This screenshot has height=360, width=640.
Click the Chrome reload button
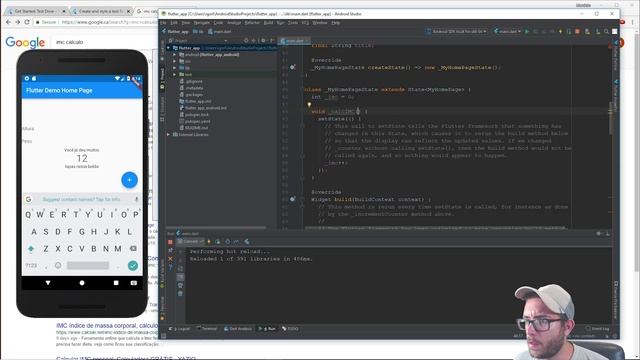(x=27, y=22)
